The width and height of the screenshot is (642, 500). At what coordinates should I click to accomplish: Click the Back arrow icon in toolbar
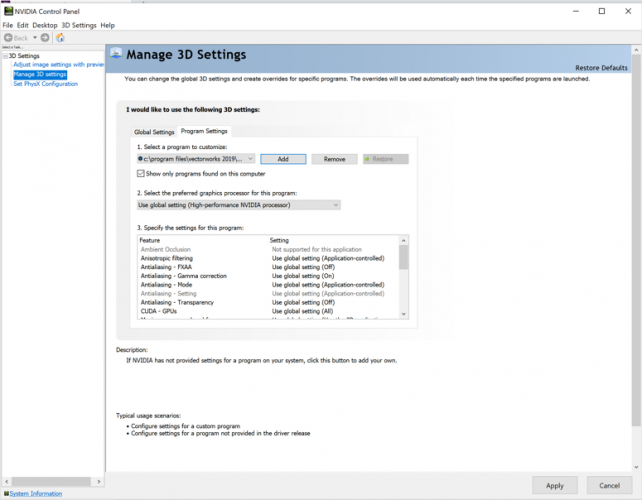coord(9,37)
